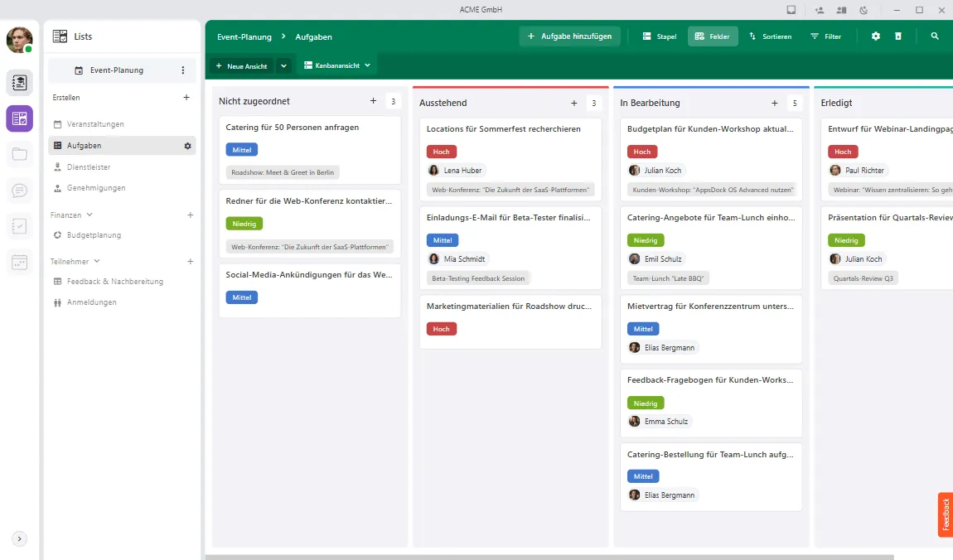
Task: Add a list to the Finanzen section
Action: coord(191,215)
